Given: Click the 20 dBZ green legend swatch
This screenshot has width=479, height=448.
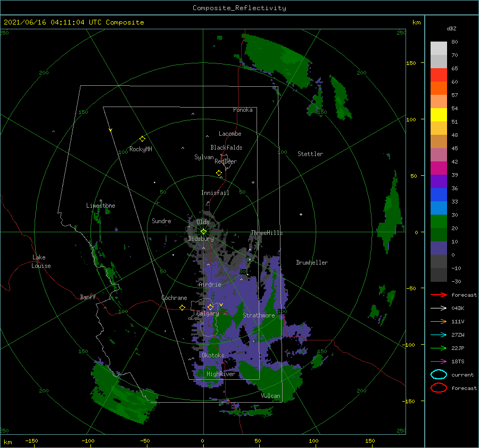Looking at the screenshot, I should 439,222.
